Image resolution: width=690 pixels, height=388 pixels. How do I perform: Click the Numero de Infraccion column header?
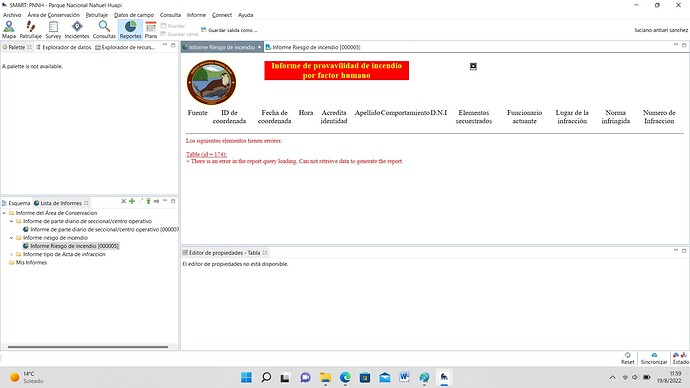pyautogui.click(x=659, y=117)
